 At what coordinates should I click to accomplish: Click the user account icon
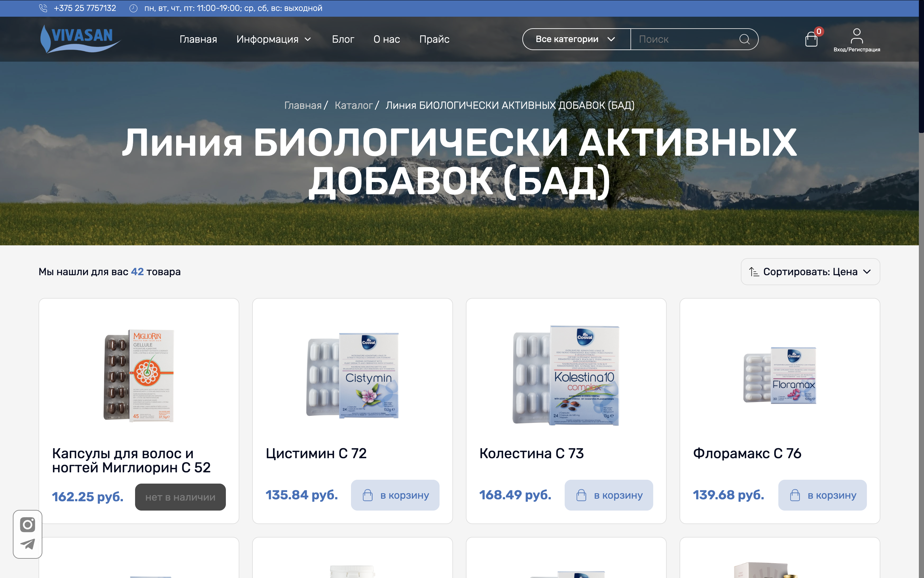point(857,36)
